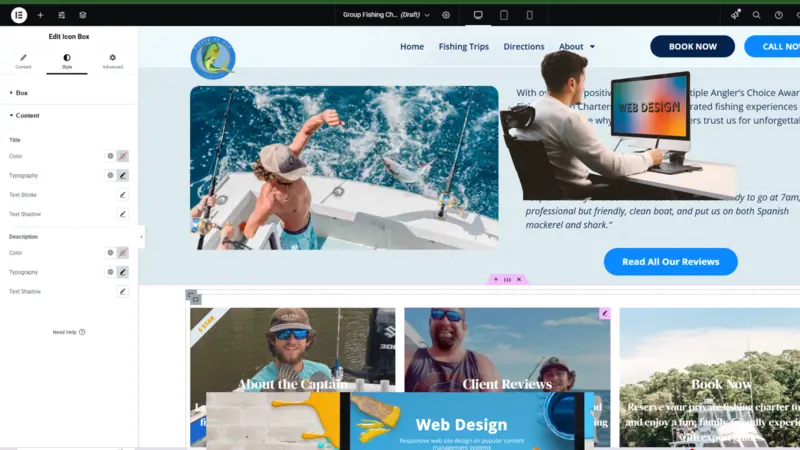Open page settings gear in top bar
Viewport: 800px width, 450px height.
446,15
